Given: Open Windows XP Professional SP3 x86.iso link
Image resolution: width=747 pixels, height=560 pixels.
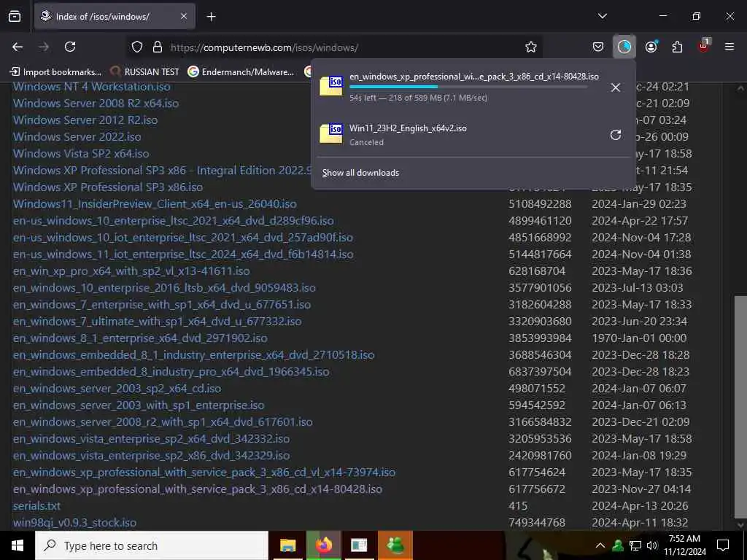Looking at the screenshot, I should pyautogui.click(x=108, y=187).
